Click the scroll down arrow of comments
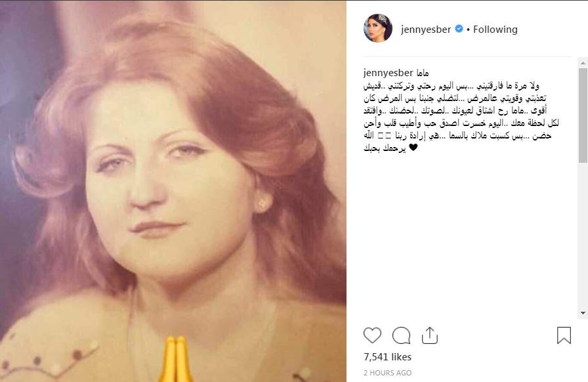 tap(583, 313)
